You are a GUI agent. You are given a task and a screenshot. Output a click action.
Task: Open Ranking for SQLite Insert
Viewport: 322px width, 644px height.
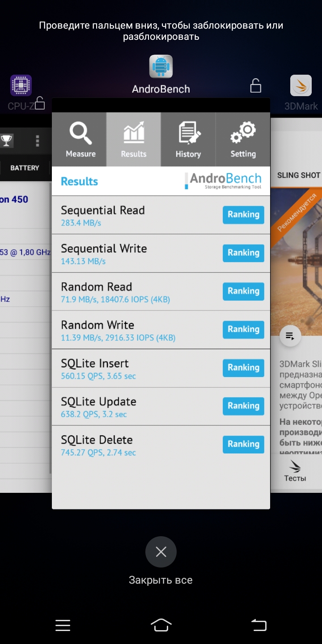click(243, 368)
